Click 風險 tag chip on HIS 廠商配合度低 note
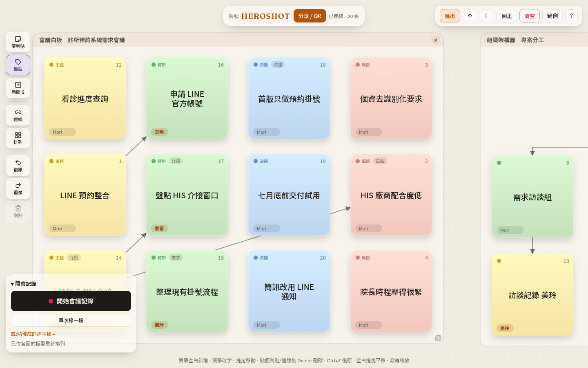The image size is (588, 368). (380, 161)
